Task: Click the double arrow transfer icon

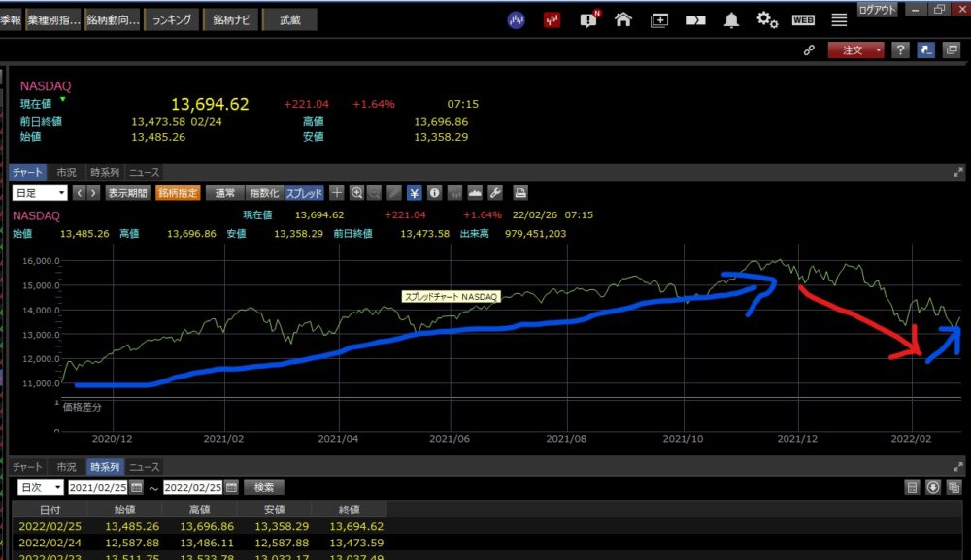Action: point(695,20)
